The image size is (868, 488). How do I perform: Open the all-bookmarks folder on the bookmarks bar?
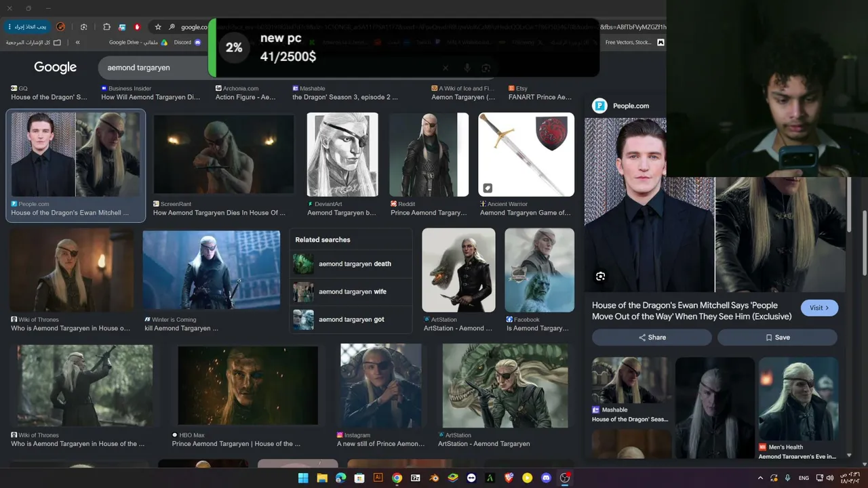[x=33, y=42]
